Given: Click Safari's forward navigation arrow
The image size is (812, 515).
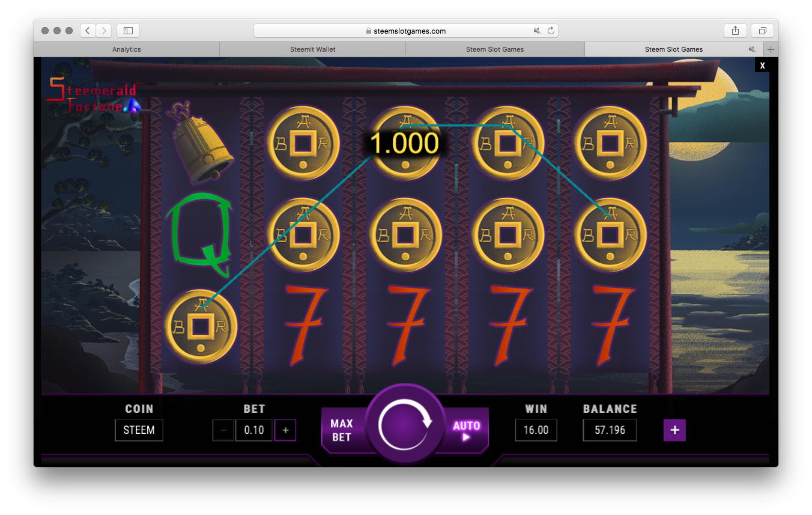Looking at the screenshot, I should coord(104,31).
